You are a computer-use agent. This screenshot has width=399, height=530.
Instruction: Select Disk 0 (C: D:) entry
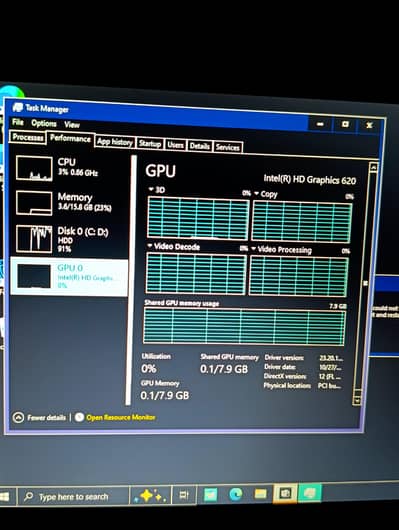69,239
